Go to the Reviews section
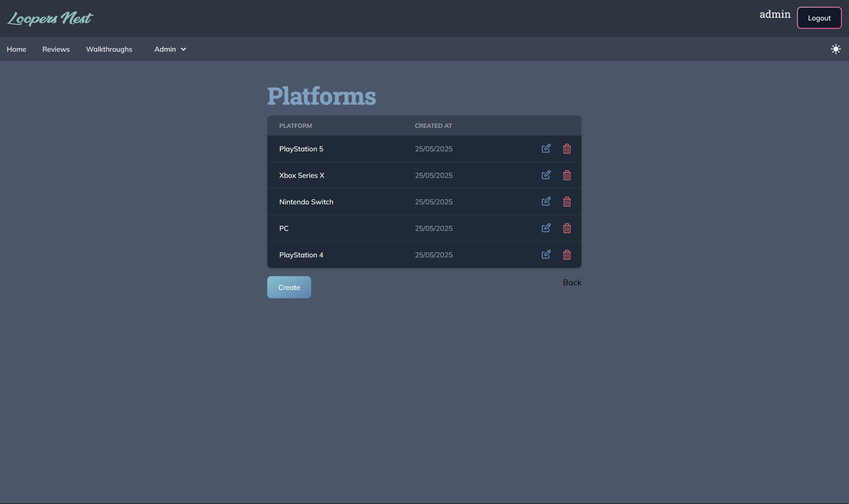This screenshot has height=504, width=849. pyautogui.click(x=56, y=49)
